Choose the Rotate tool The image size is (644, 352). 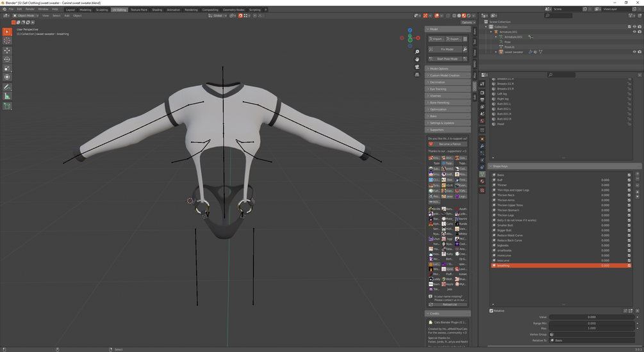(x=7, y=60)
